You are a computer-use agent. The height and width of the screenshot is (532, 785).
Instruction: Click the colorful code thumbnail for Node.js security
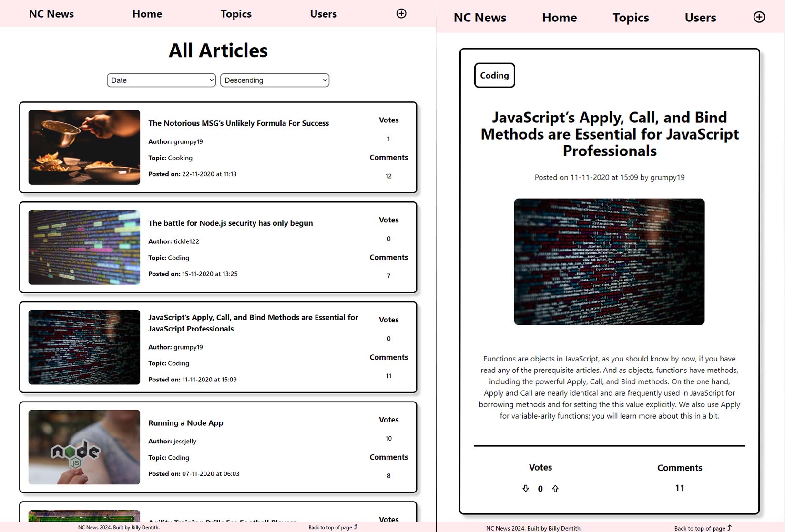click(84, 247)
